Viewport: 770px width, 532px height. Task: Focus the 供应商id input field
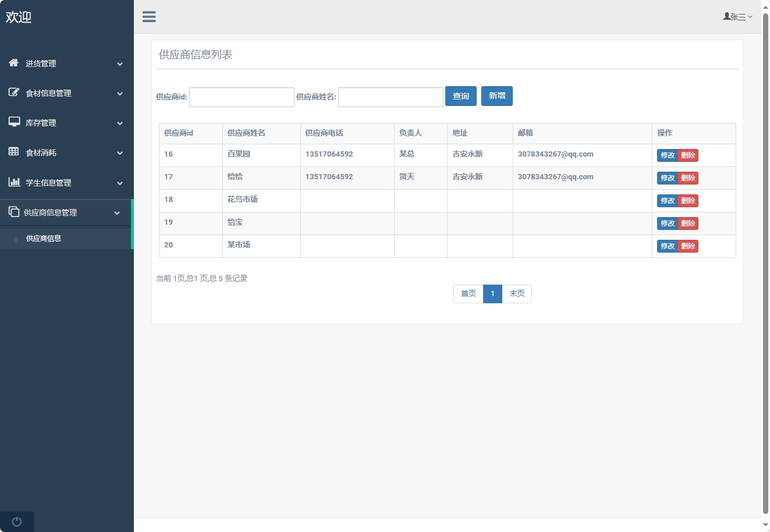[242, 97]
